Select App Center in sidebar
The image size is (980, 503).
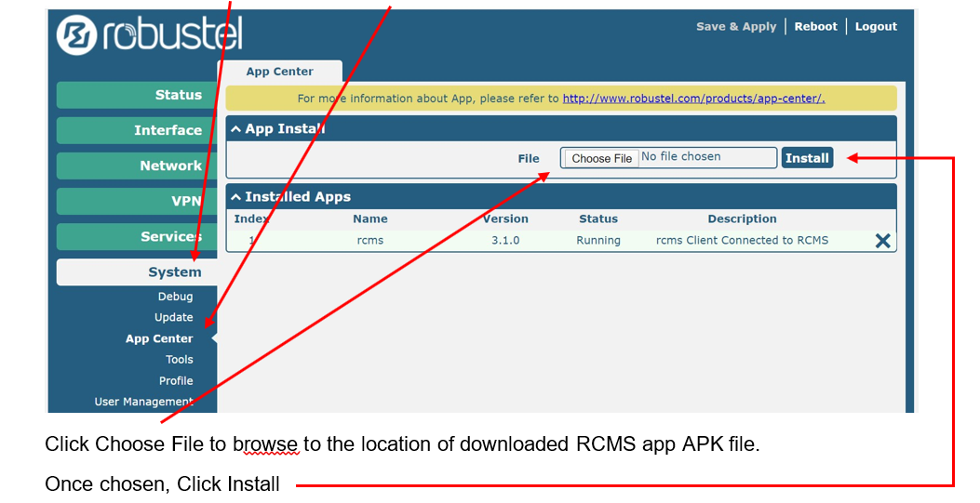tap(159, 338)
